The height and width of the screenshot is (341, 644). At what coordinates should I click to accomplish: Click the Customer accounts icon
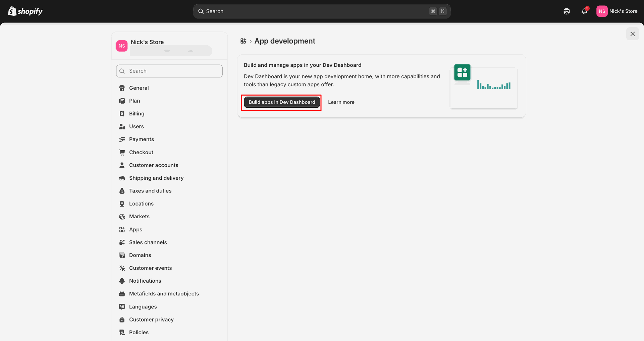click(122, 165)
